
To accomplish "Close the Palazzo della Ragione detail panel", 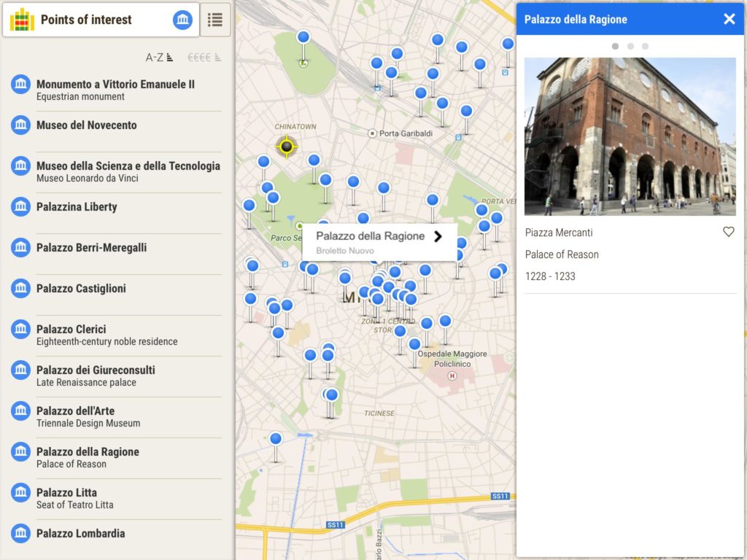I will coord(729,19).
